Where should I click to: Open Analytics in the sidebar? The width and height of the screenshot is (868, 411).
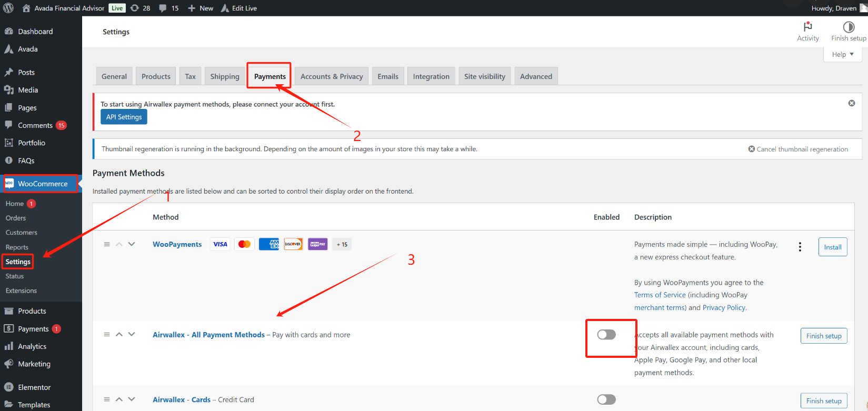[32, 346]
